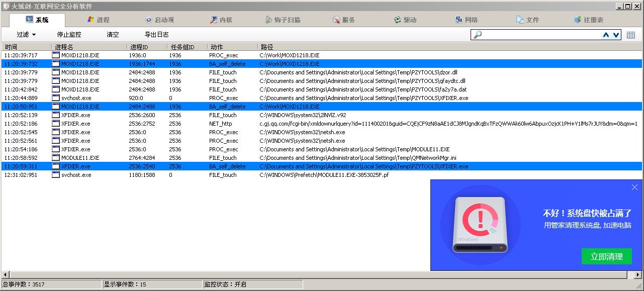644x291 pixels.
Task: Click the green 立即清理 button
Action: click(x=606, y=256)
